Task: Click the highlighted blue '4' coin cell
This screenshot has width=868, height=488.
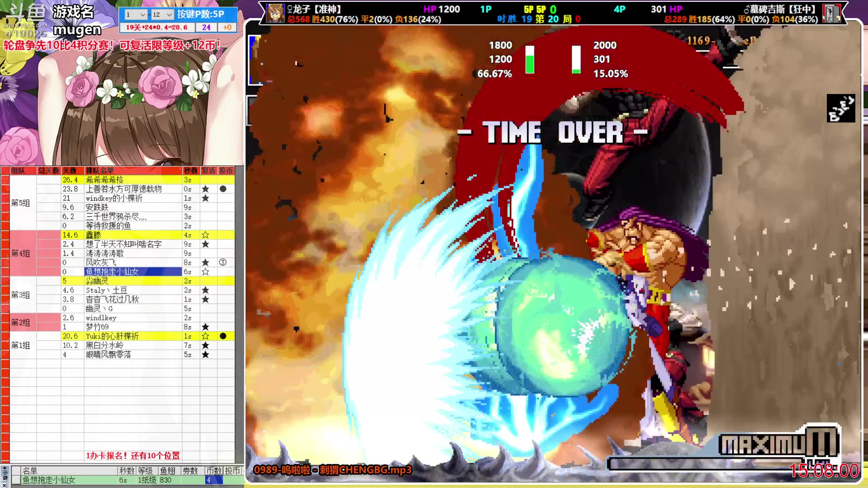Action: (214, 480)
